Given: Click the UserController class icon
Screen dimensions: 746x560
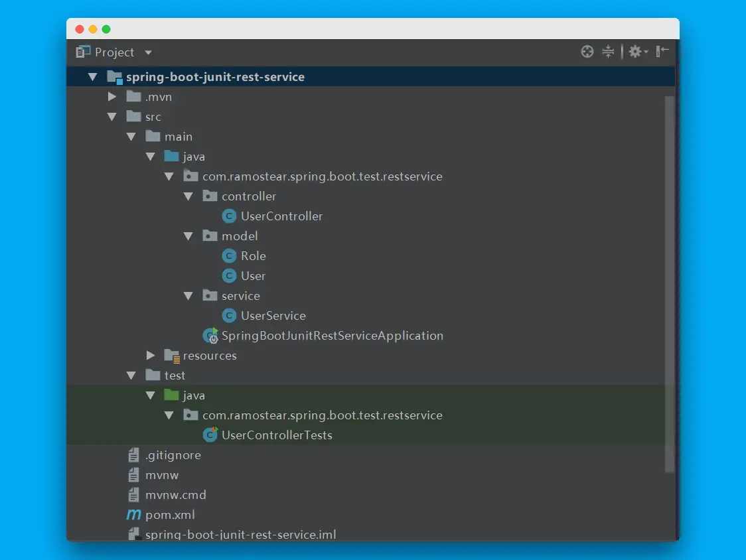Looking at the screenshot, I should coord(229,216).
